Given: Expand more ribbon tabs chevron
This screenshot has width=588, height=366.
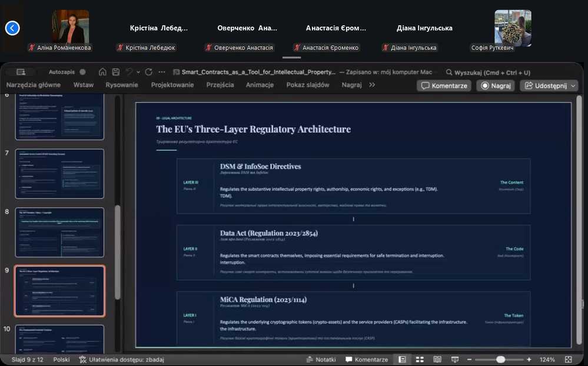Looking at the screenshot, I should pyautogui.click(x=372, y=85).
